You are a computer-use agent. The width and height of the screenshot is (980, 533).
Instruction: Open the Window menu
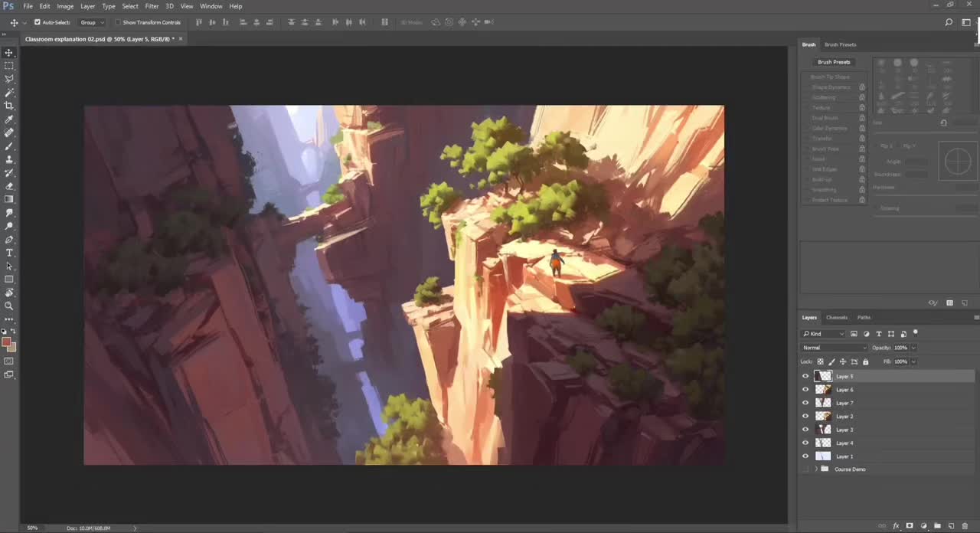pos(211,6)
